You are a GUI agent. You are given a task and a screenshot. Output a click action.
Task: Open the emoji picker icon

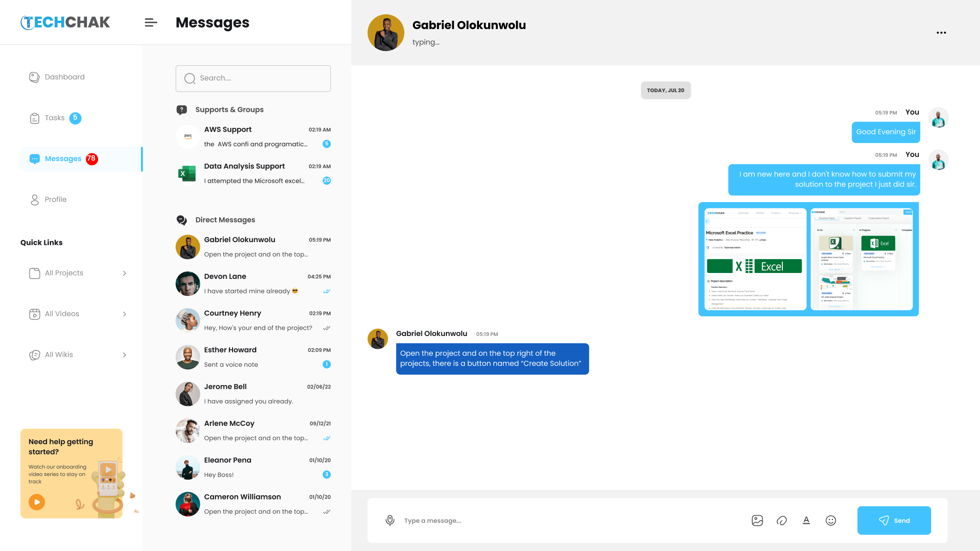[x=830, y=520]
